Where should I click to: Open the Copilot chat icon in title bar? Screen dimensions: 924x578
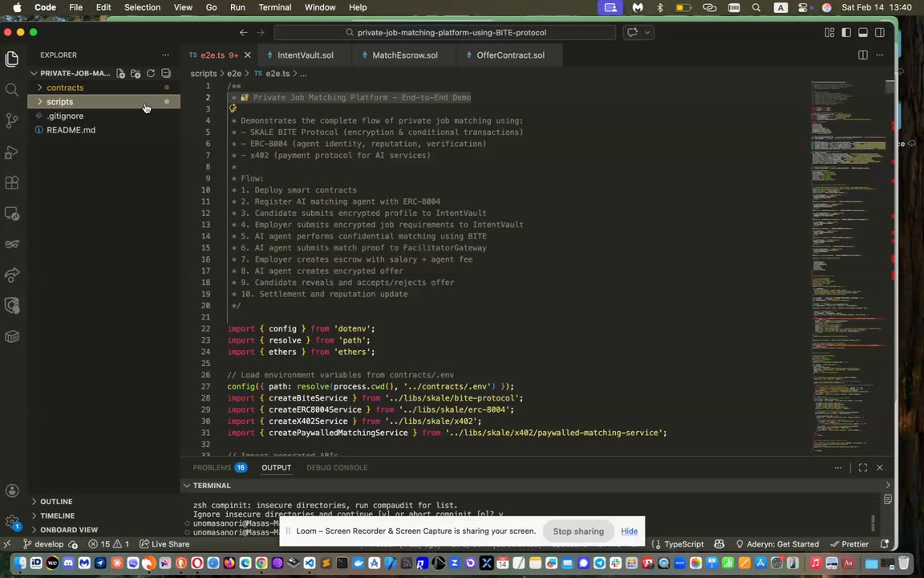(x=632, y=32)
